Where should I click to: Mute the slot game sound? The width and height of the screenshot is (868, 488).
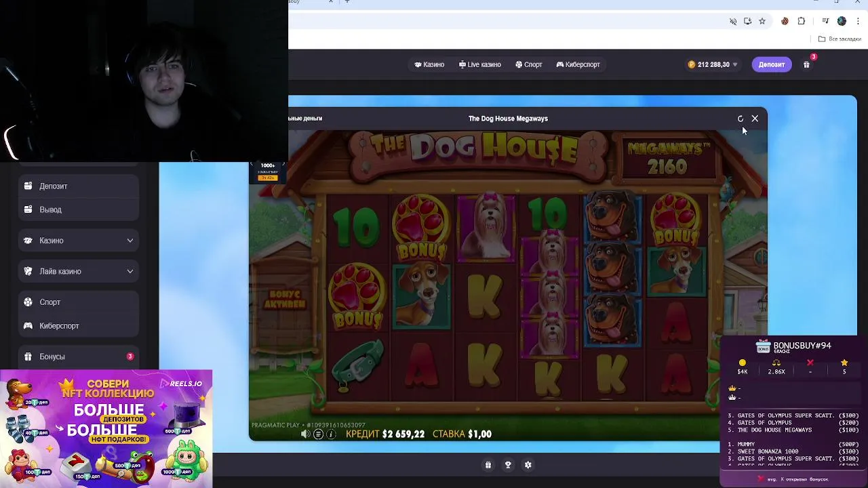point(306,434)
